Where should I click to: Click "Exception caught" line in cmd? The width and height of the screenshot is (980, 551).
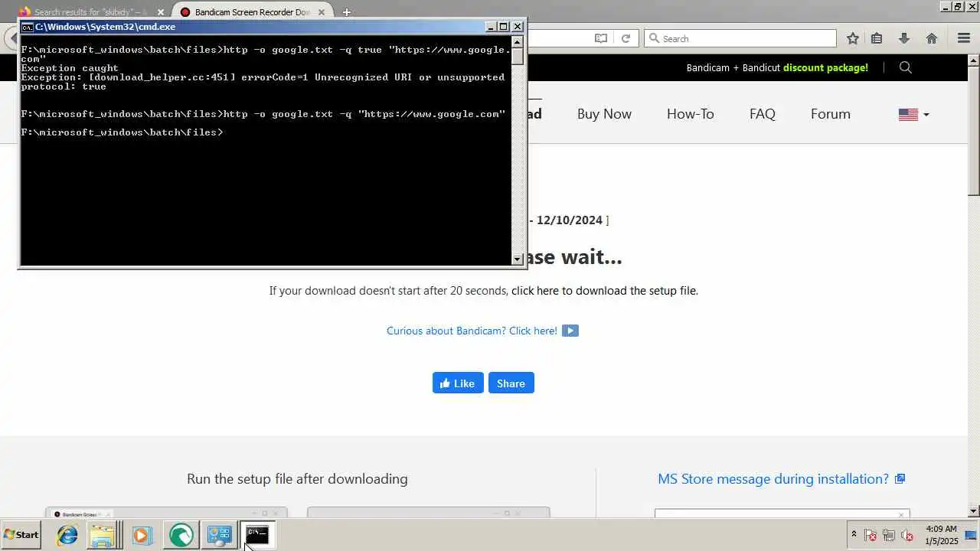click(70, 68)
